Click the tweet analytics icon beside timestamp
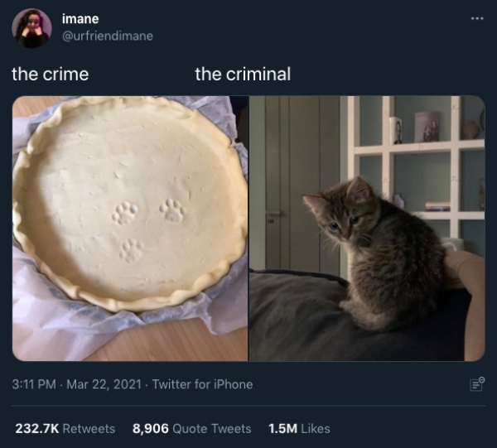Viewport: 497px width, 448px height. point(477,384)
